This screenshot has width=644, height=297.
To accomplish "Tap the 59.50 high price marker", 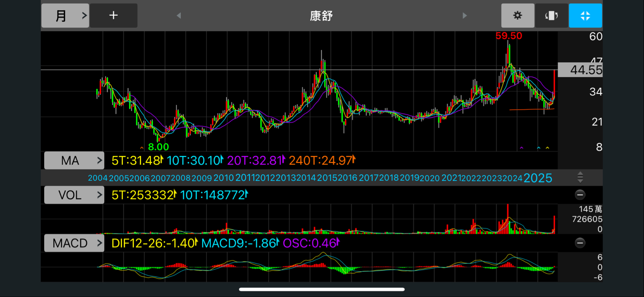I will pos(509,36).
